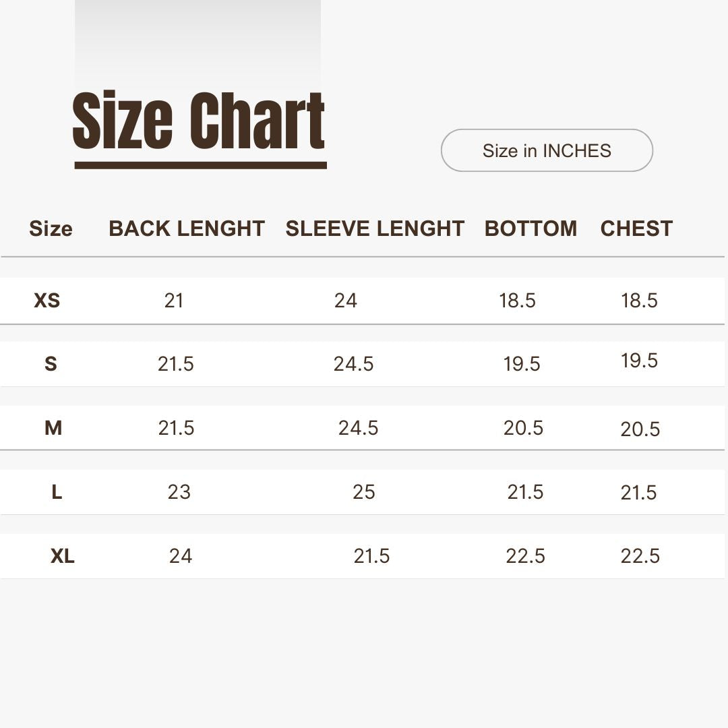Select the S size row label
The height and width of the screenshot is (728, 728).
click(51, 364)
